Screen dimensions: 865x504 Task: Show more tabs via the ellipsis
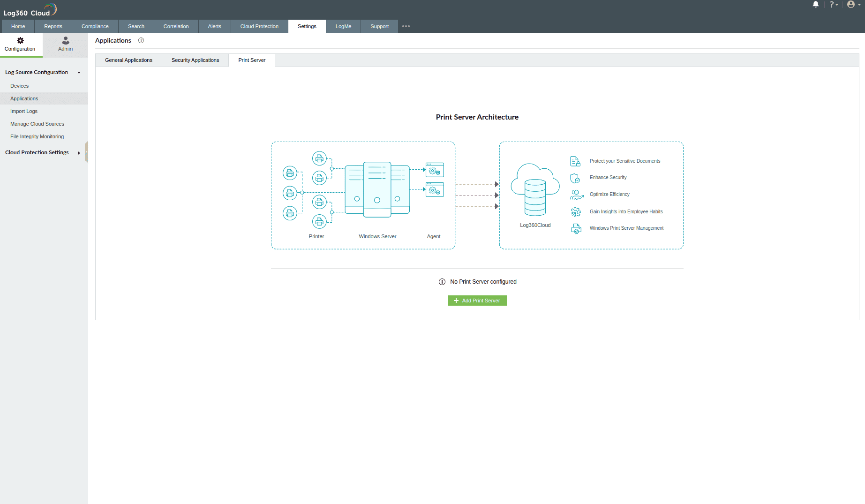(x=406, y=26)
